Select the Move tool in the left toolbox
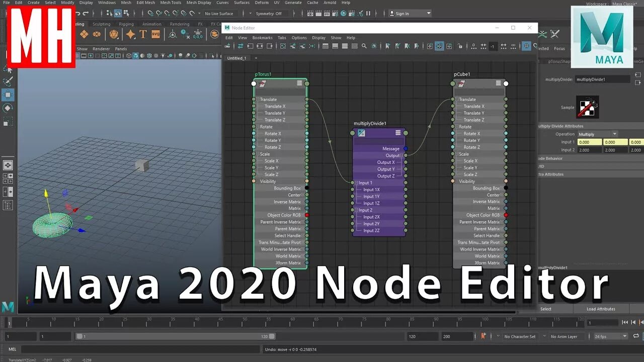Image resolution: width=644 pixels, height=362 pixels. 9,95
